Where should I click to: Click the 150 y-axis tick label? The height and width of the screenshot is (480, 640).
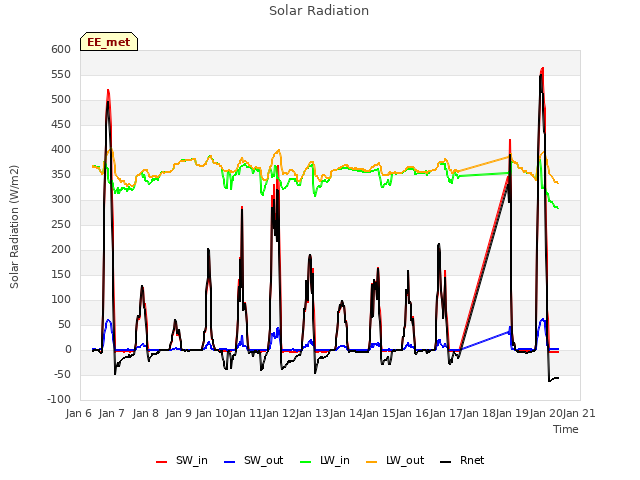coord(61,274)
